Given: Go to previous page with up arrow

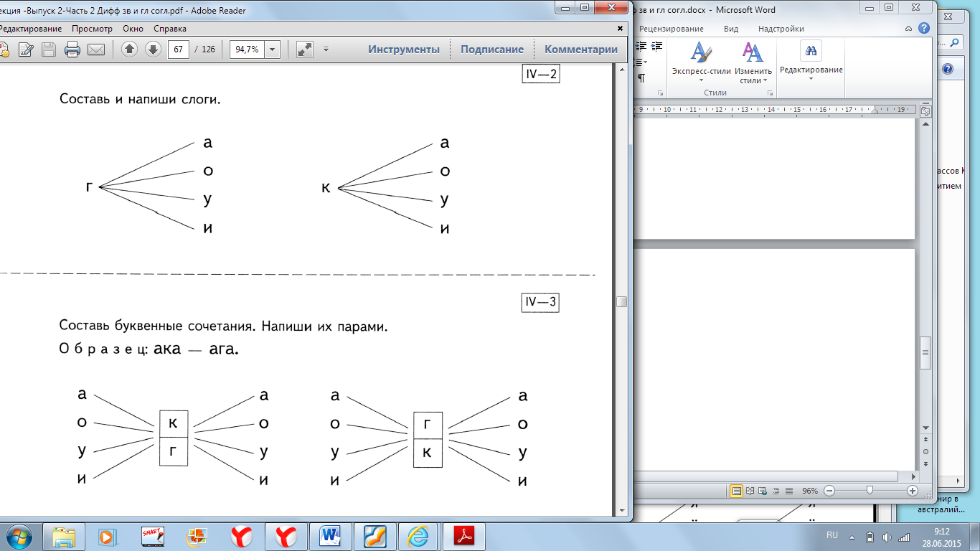Looking at the screenshot, I should click(129, 50).
